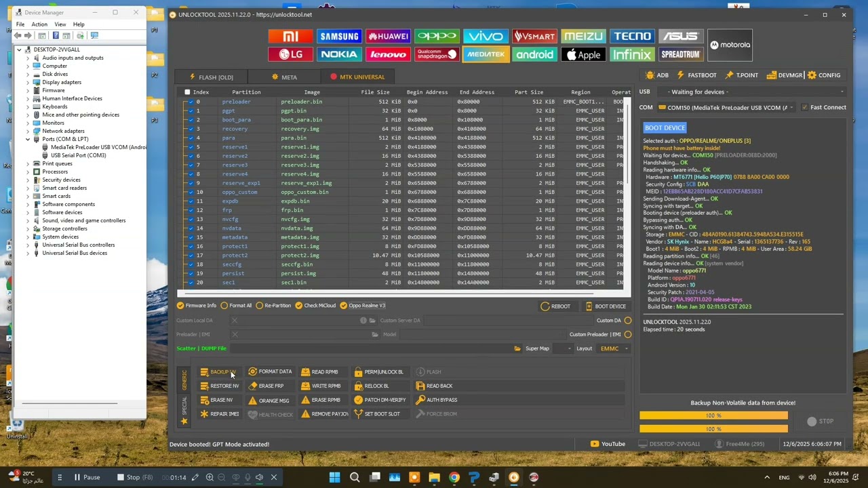Select the MediaTek chipset icon

click(x=486, y=54)
